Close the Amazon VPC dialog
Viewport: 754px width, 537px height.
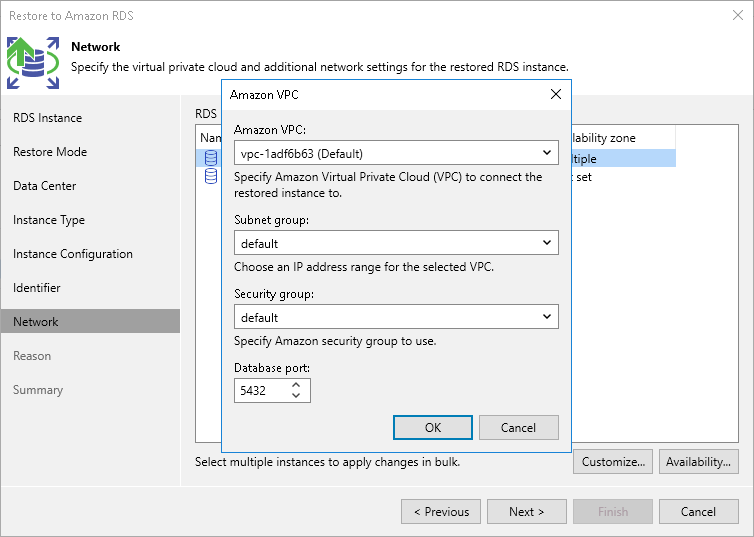coord(555,95)
